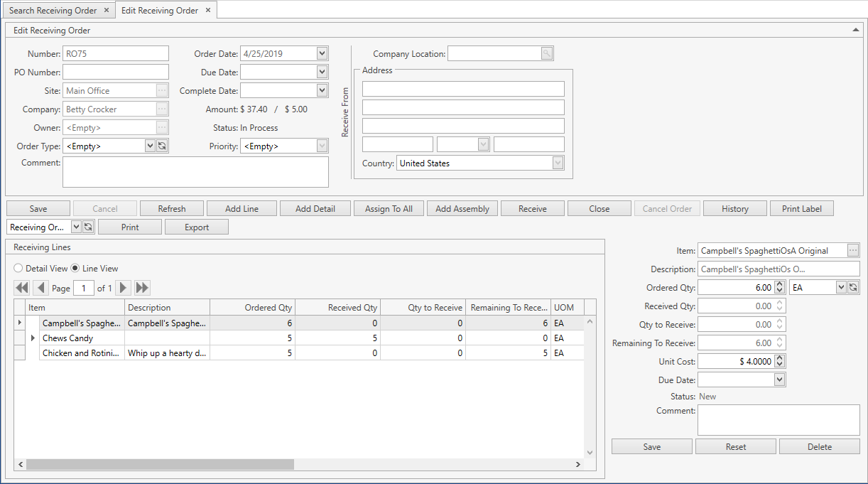Viewport: 868px width, 484px height.
Task: Open the Order Date dropdown
Action: tap(322, 53)
